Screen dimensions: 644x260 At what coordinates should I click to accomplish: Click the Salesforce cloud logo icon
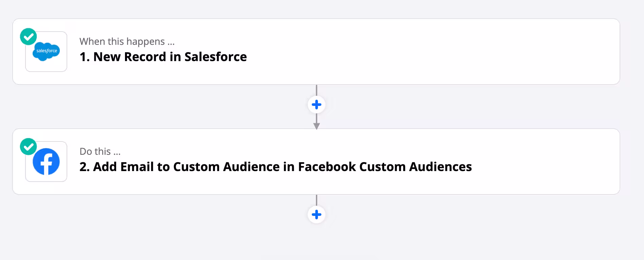46,52
